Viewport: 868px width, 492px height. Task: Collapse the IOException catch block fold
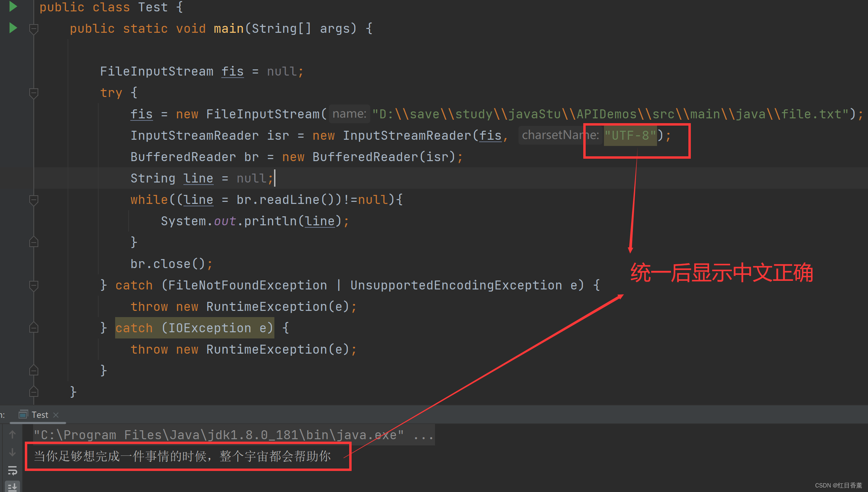click(x=33, y=327)
